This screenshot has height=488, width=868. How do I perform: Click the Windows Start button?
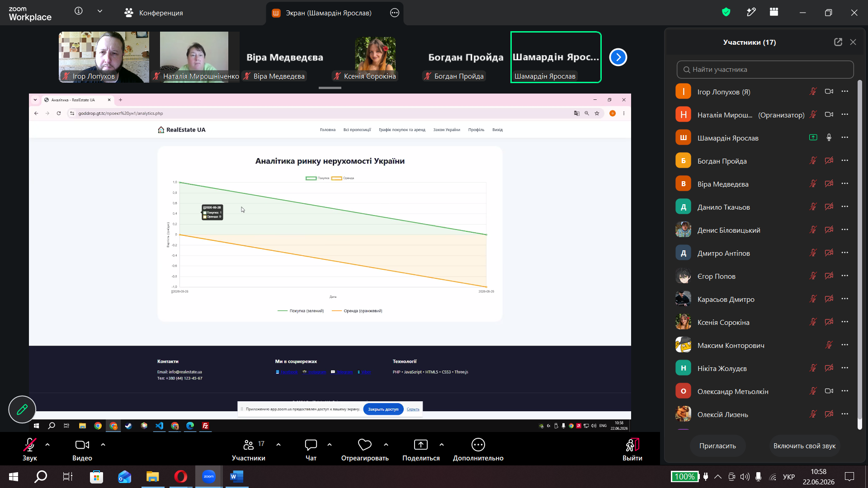[x=14, y=476]
